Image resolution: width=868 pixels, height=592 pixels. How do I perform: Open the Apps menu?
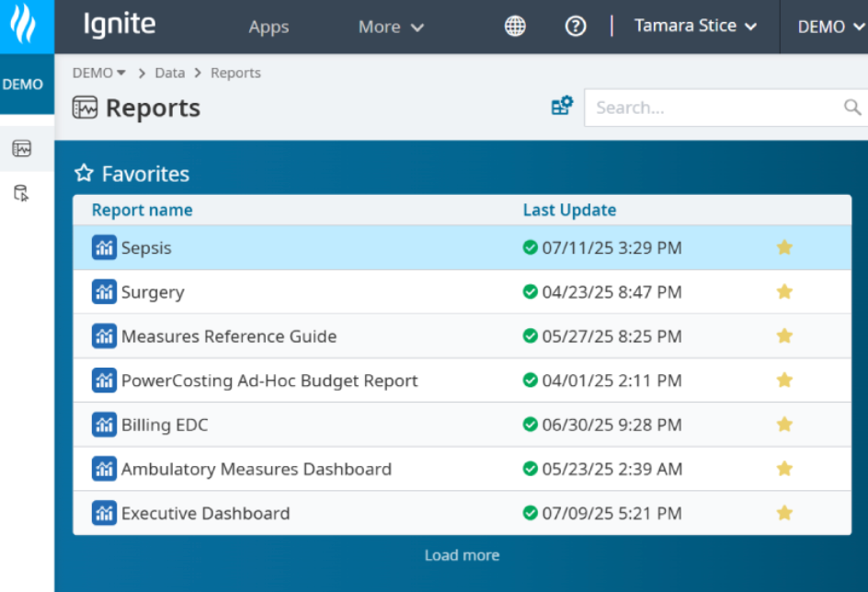268,28
